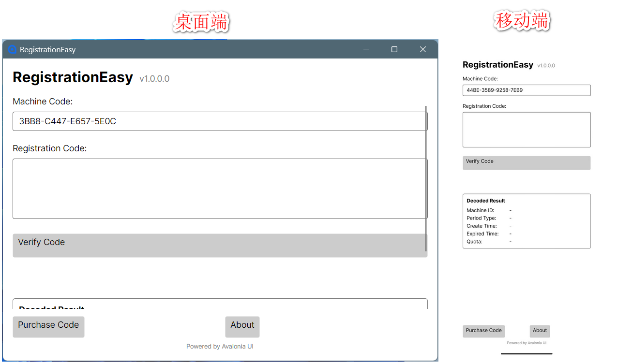Tap the mobile About button
This screenshot has height=364, width=617.
540,331
